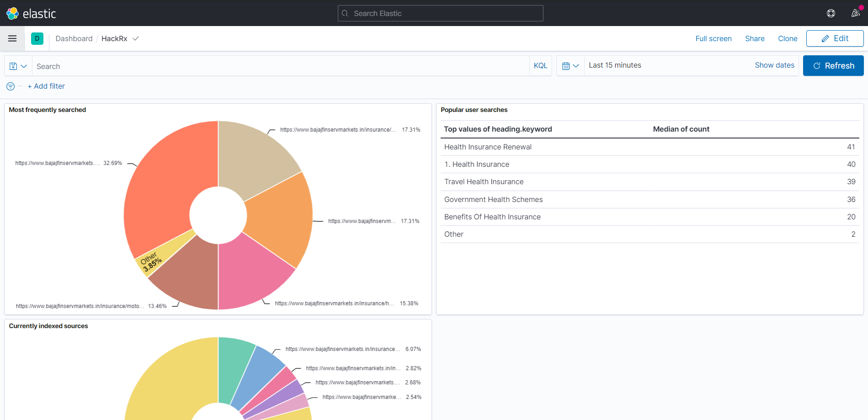Screen dimensions: 868x420
Task: Click Travel Health Insurance row
Action: tap(650, 182)
